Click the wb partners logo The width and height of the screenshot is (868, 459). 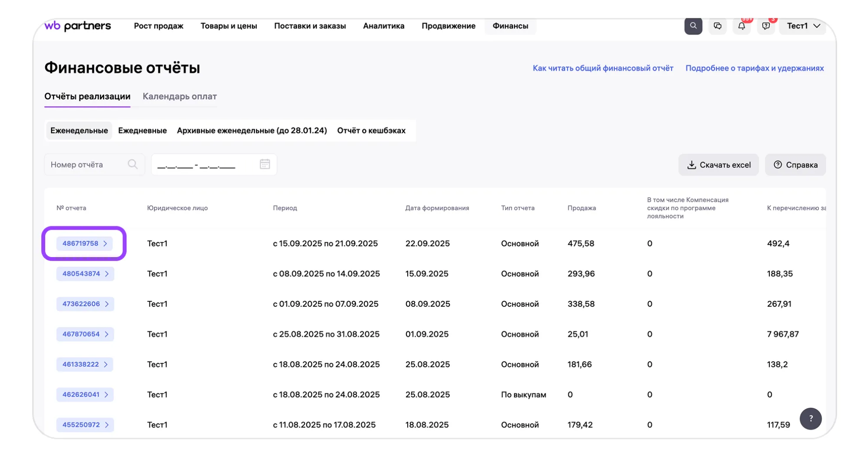78,26
